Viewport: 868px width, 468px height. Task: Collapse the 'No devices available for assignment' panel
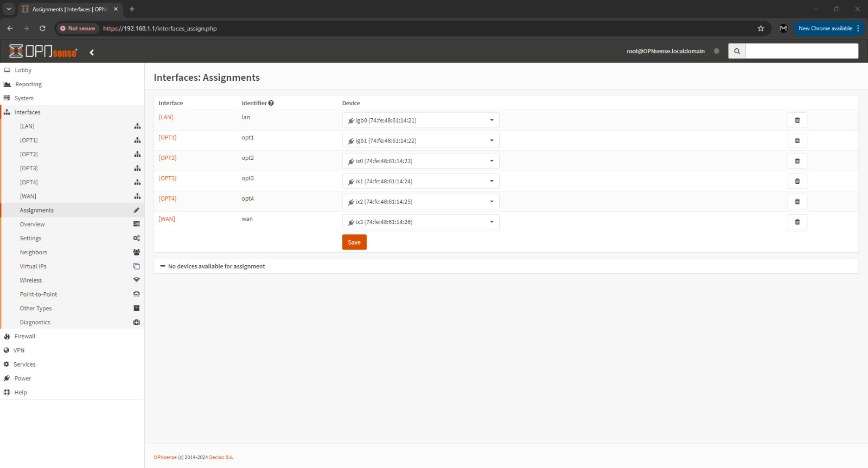pos(163,266)
